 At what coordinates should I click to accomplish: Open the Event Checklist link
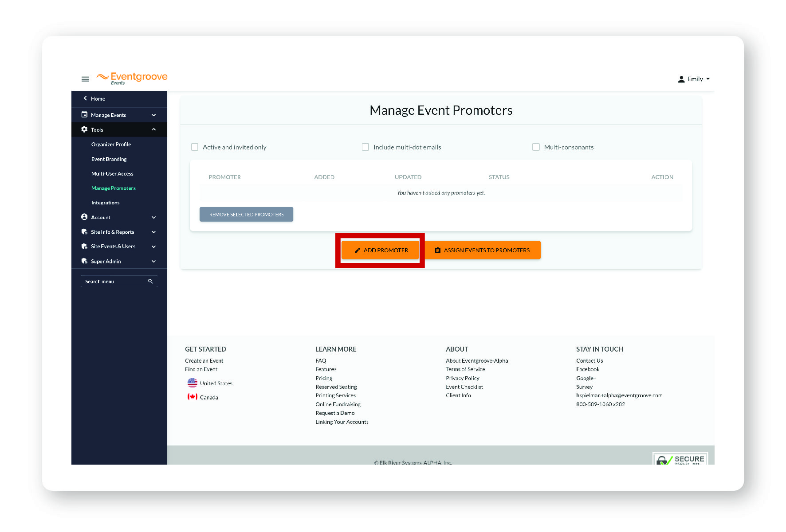click(x=464, y=387)
